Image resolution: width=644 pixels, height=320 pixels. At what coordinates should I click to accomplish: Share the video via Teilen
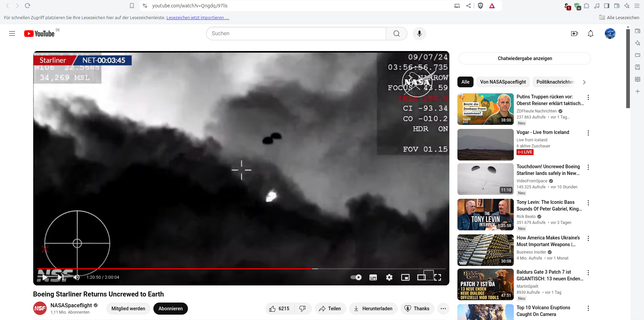[x=330, y=309]
